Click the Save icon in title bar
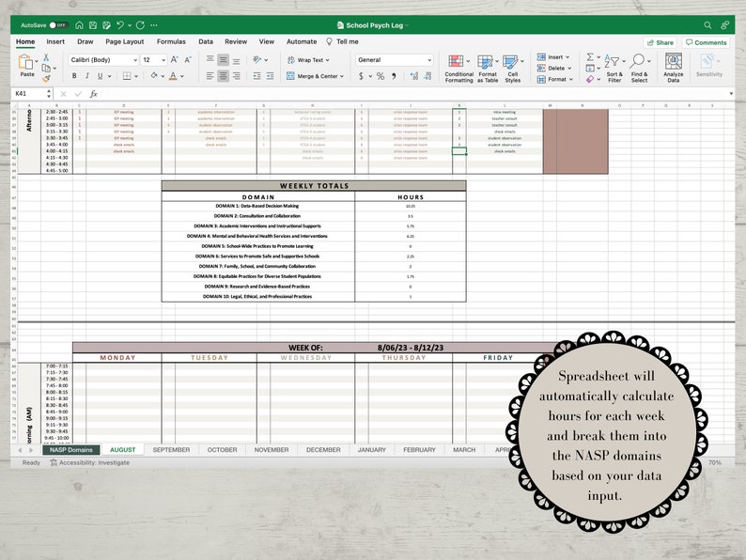746x560 pixels. click(93, 25)
